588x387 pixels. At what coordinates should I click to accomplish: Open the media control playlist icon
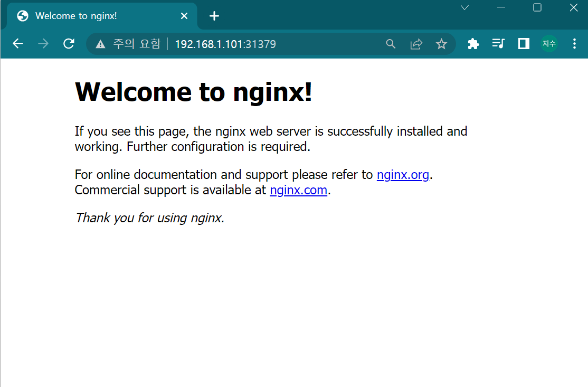pyautogui.click(x=498, y=44)
